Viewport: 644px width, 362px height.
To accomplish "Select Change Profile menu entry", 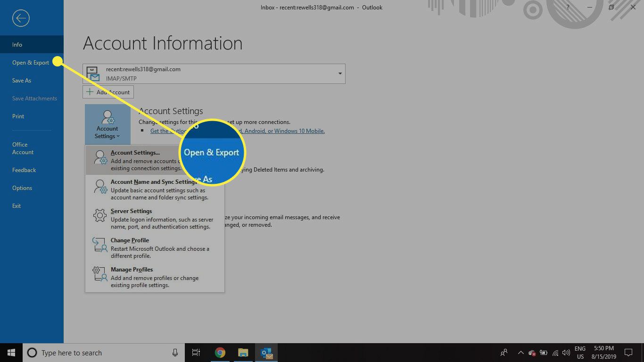I will pos(155,248).
